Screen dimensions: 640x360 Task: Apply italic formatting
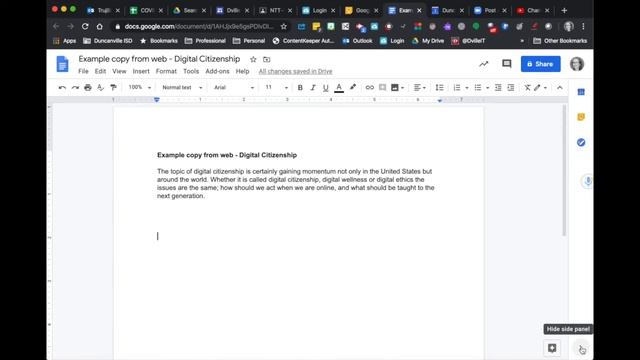[313, 87]
